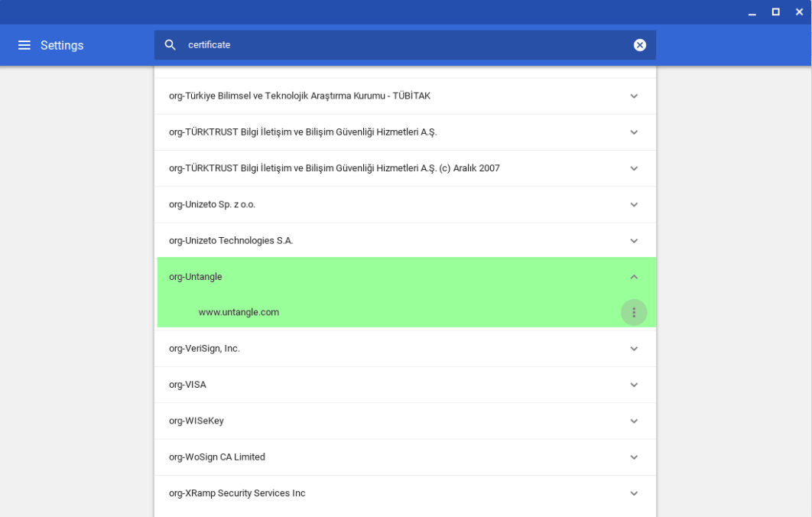Expand org-WISeKey certificate group
This screenshot has height=517, width=812.
pyautogui.click(x=633, y=421)
